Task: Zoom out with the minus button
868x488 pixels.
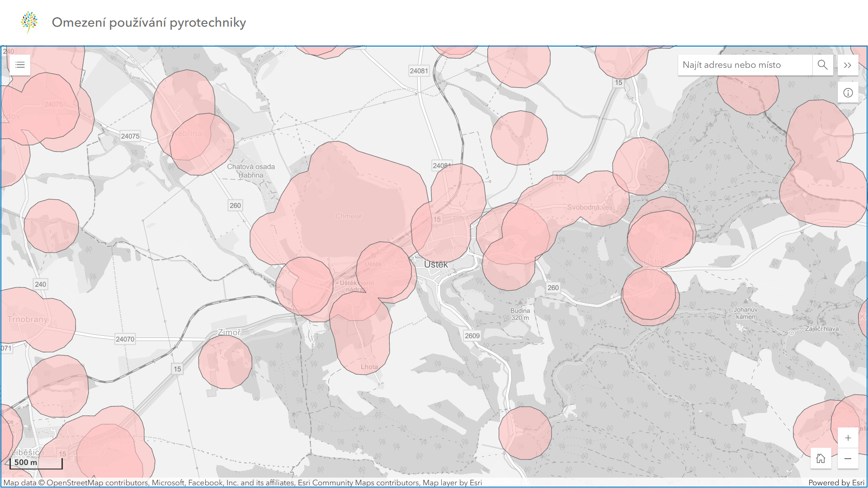Action: point(848,459)
